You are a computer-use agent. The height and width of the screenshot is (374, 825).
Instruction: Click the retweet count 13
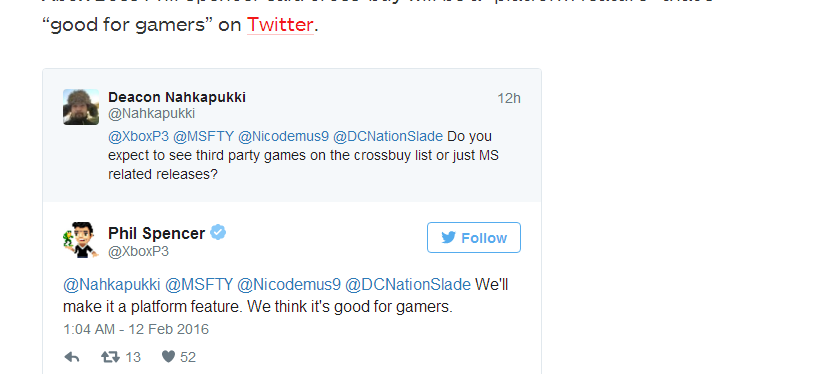tap(133, 357)
